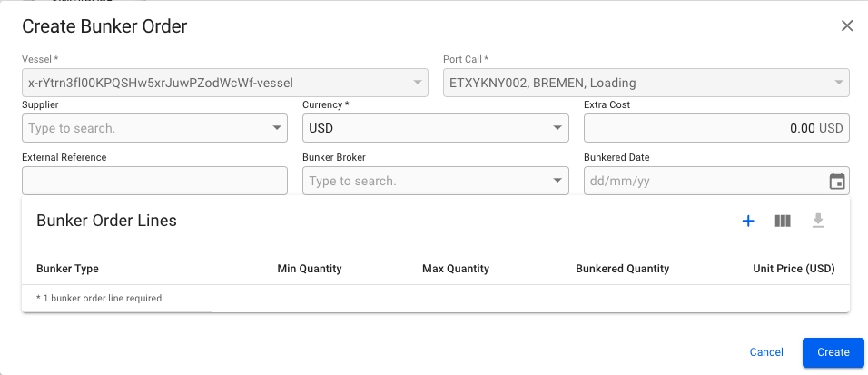
Task: Open the Bunkered Date calendar picker
Action: click(836, 182)
